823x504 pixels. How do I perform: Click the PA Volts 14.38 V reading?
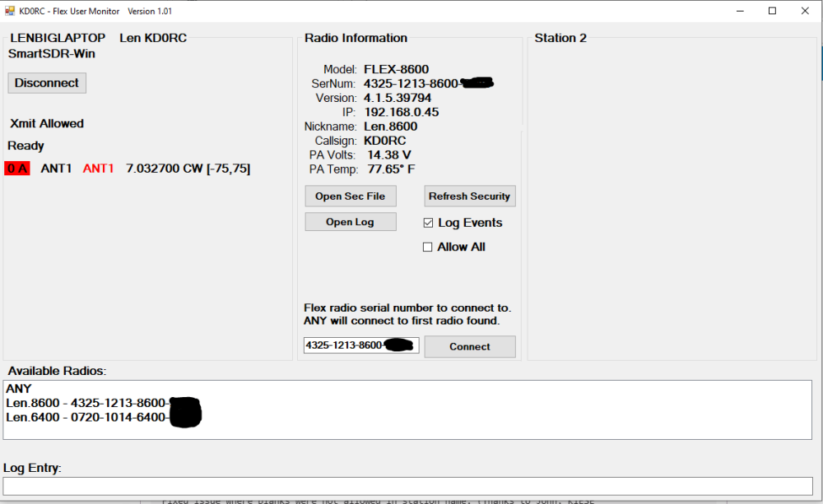pyautogui.click(x=389, y=155)
